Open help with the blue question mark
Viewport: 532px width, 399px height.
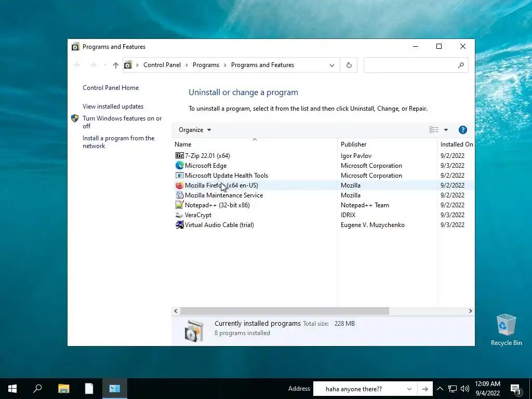point(463,130)
